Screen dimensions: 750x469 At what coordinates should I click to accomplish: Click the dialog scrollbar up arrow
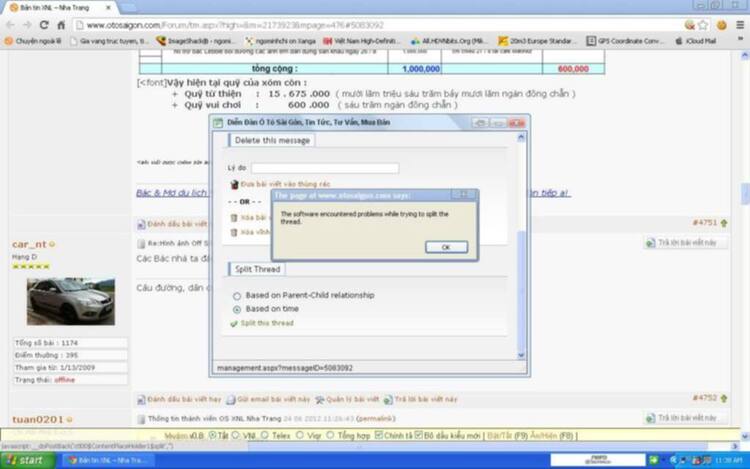(x=521, y=138)
